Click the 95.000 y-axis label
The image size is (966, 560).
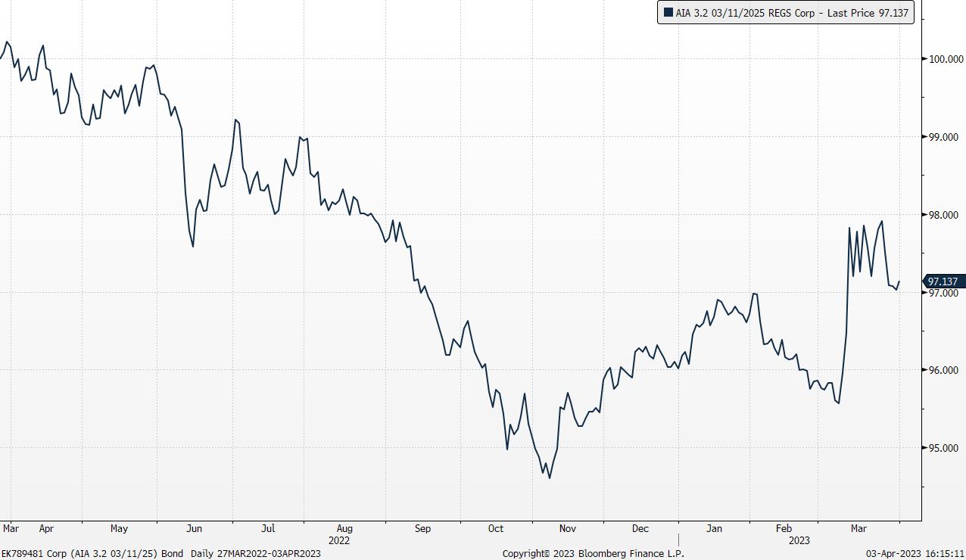(943, 448)
